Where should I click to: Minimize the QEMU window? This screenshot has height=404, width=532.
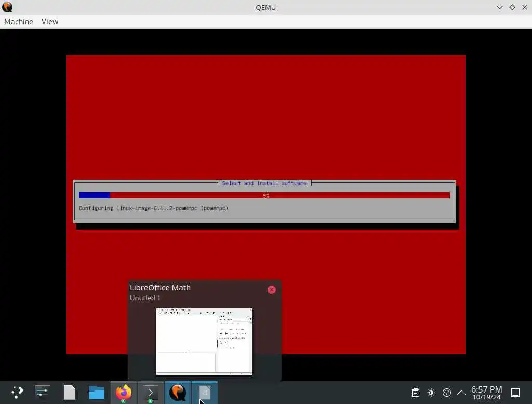(499, 7)
